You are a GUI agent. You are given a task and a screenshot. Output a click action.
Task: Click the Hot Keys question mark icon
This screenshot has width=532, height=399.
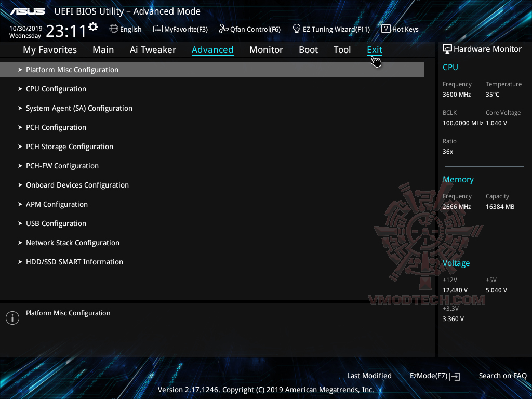pyautogui.click(x=386, y=29)
